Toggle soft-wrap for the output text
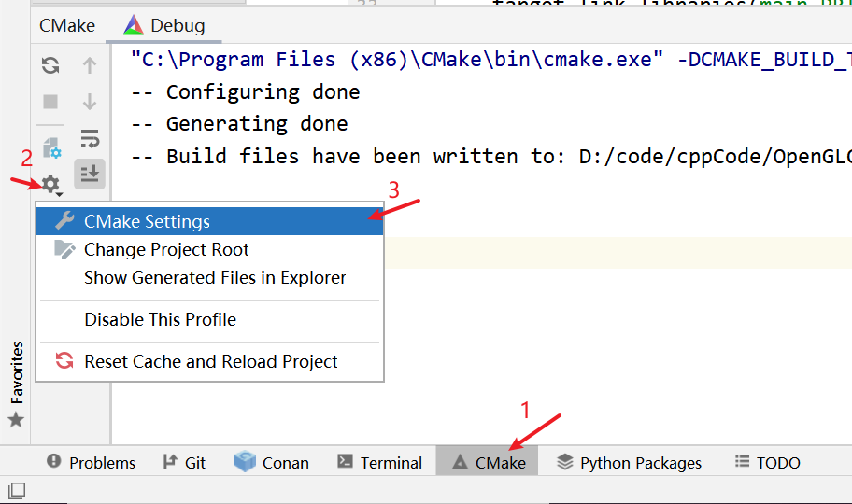This screenshot has height=504, width=852. (90, 138)
